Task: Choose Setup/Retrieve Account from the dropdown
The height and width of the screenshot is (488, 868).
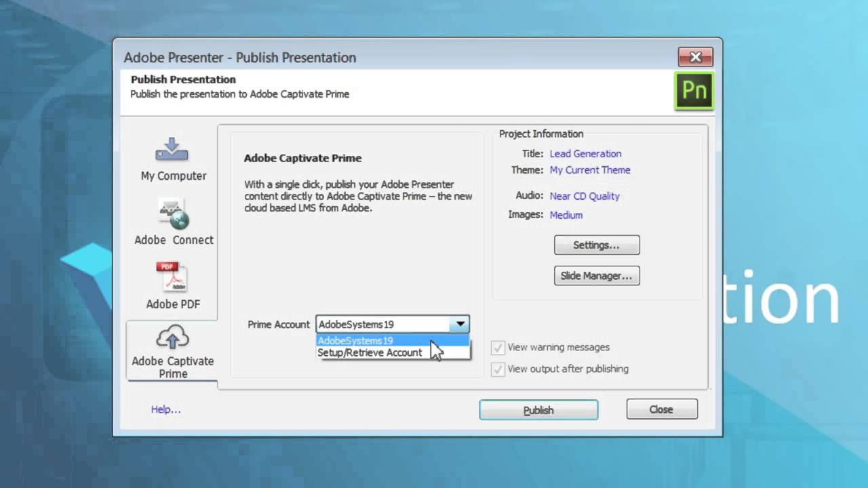Action: click(x=370, y=352)
